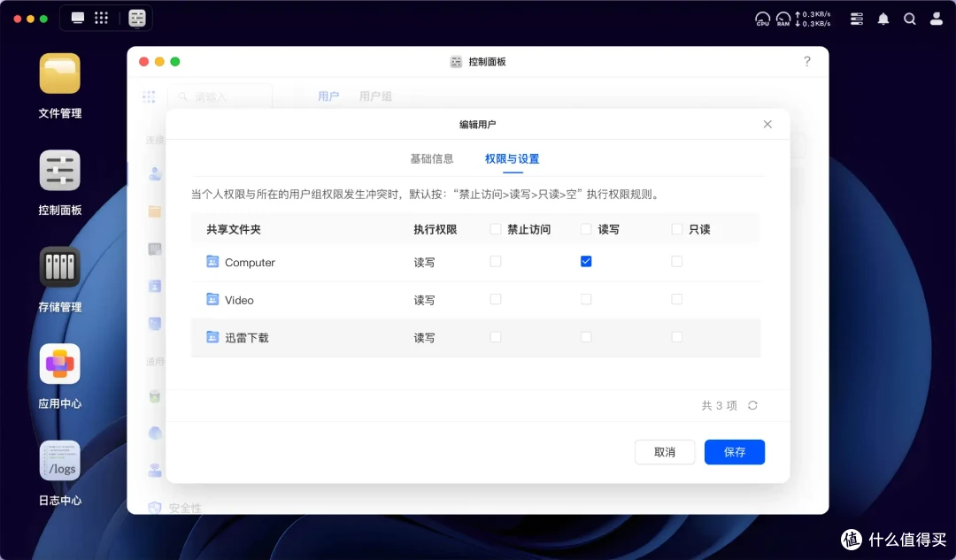Launch 存储管理 from the desktop
This screenshot has height=560, width=956.
[x=60, y=267]
